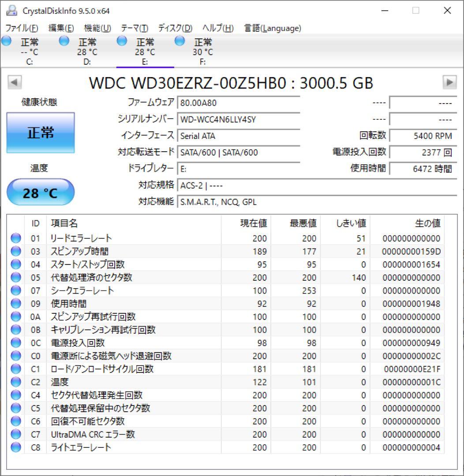Viewport: 464px width, 476px height.
Task: Open the ヘルプ(H) menu
Action: [218, 28]
